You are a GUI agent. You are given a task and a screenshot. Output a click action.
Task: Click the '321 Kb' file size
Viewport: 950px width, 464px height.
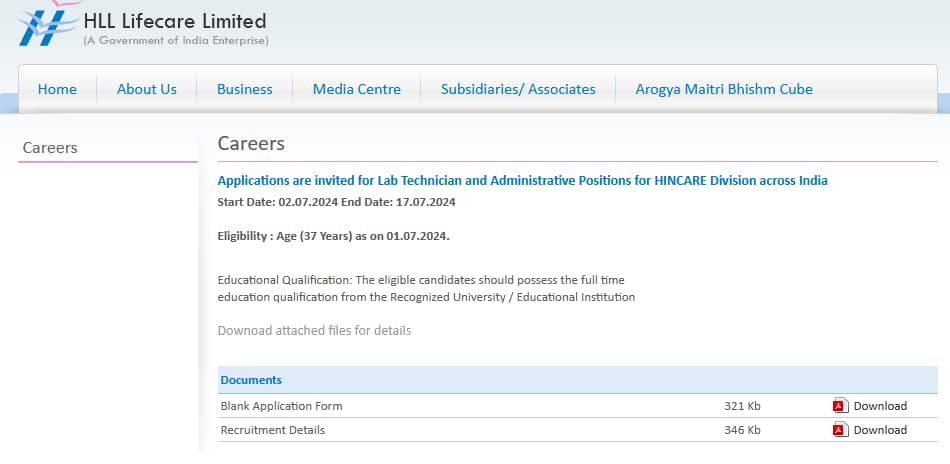(742, 406)
